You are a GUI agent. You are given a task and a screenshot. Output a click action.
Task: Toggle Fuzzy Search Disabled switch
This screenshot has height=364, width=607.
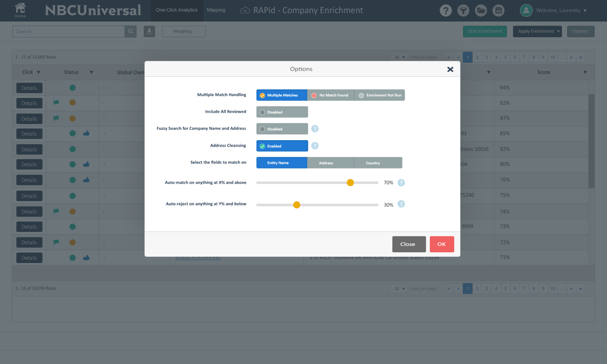(x=282, y=129)
